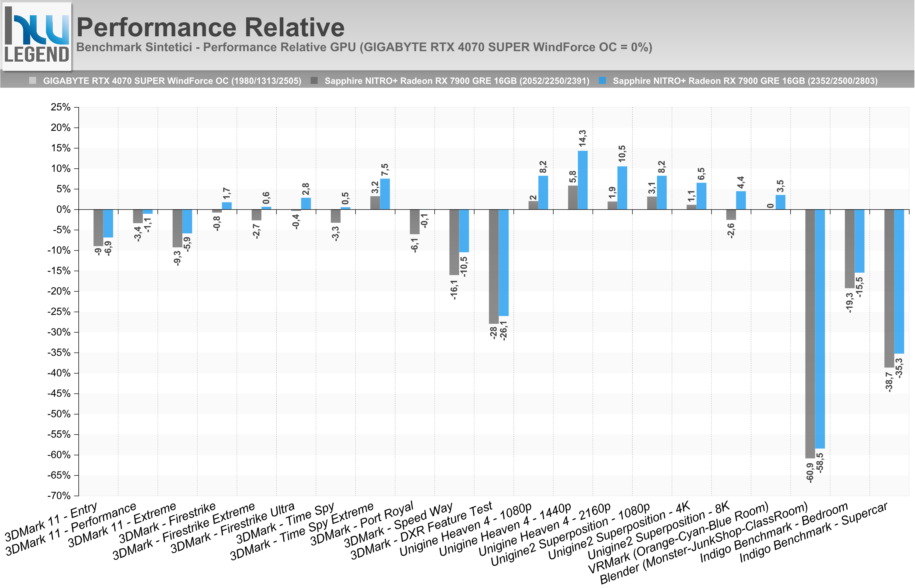Viewport: 915px width, 588px height.
Task: Click the '-70%' y-axis label
Action: click(59, 496)
